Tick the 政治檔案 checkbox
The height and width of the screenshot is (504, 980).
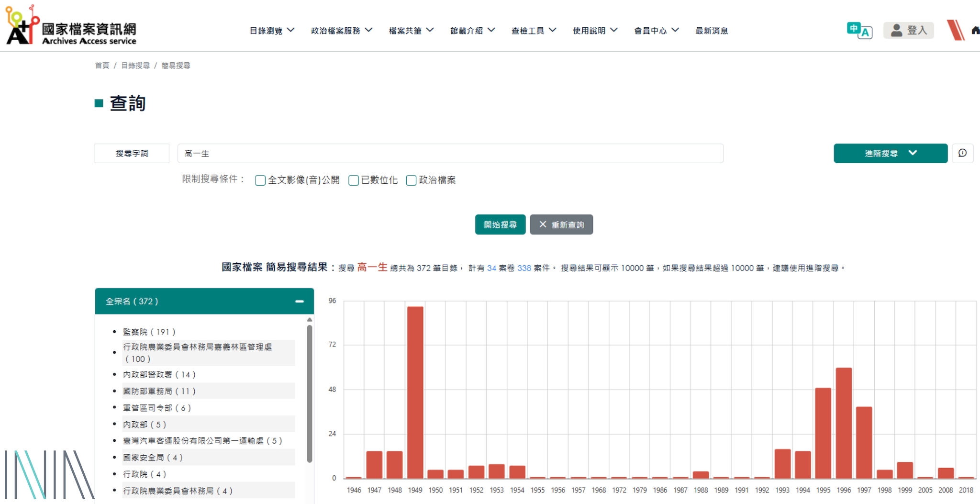pyautogui.click(x=411, y=180)
